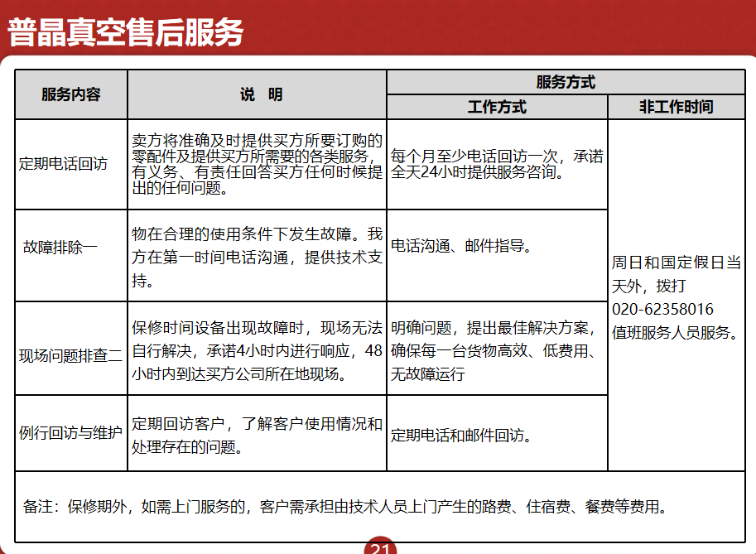756x554 pixels.
Task: Select the 定期回访客户 description cell
Action: 257,436
